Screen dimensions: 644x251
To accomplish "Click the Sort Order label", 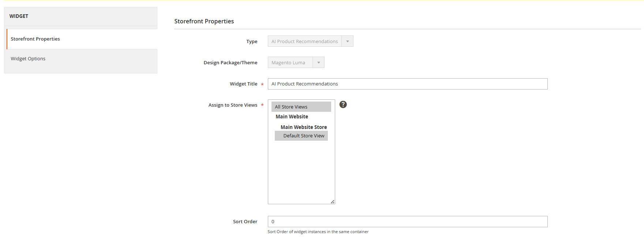I will [245, 221].
